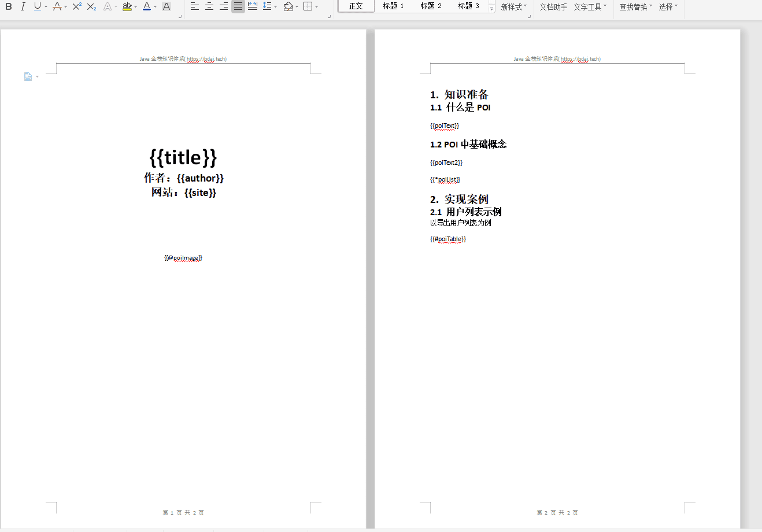Click the distributed alignment icon
This screenshot has height=532, width=762.
(x=253, y=7)
